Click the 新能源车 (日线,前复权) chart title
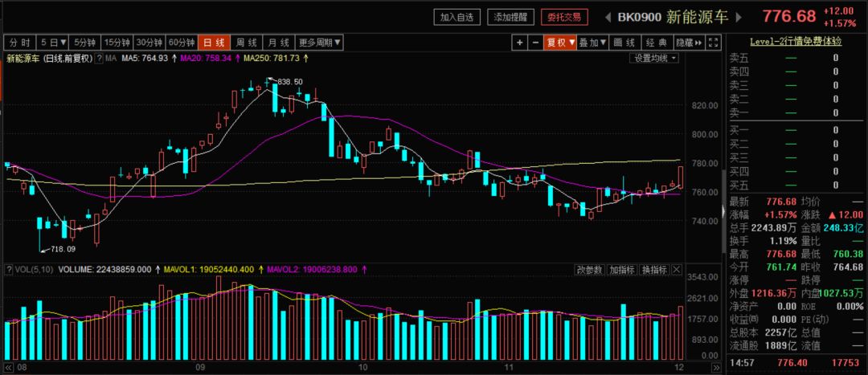Viewport: 868px width, 375px height. [x=49, y=58]
